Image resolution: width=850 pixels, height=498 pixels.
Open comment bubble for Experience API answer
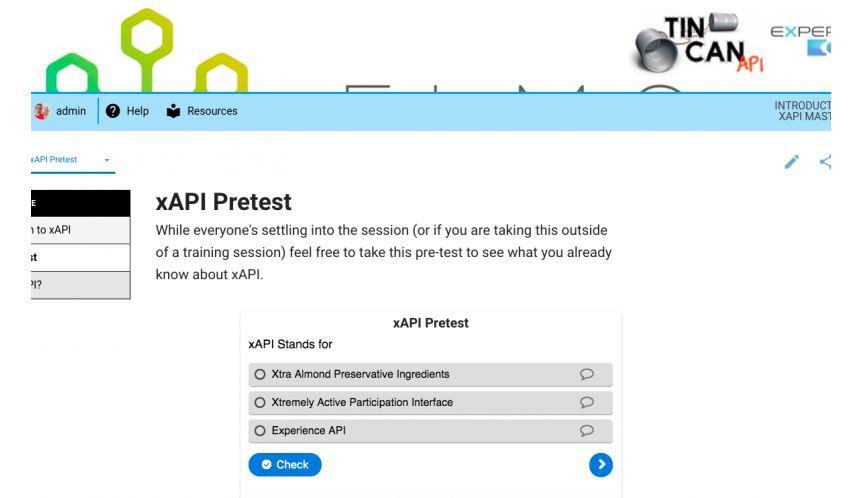click(587, 430)
